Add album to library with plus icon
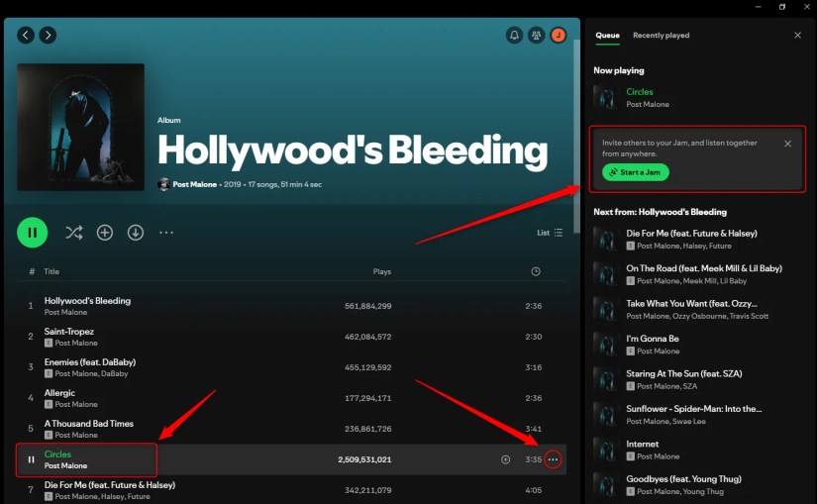817x504 pixels. pyautogui.click(x=105, y=233)
